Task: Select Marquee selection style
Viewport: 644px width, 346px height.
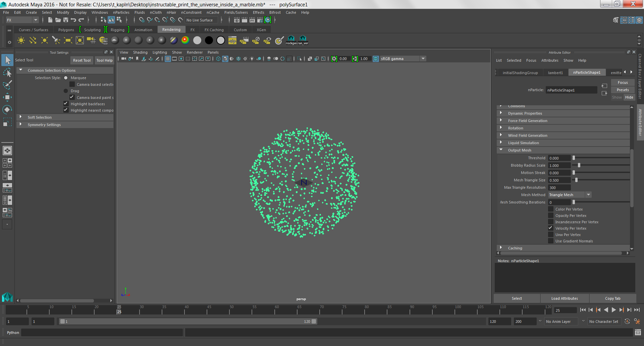Action: click(x=66, y=78)
